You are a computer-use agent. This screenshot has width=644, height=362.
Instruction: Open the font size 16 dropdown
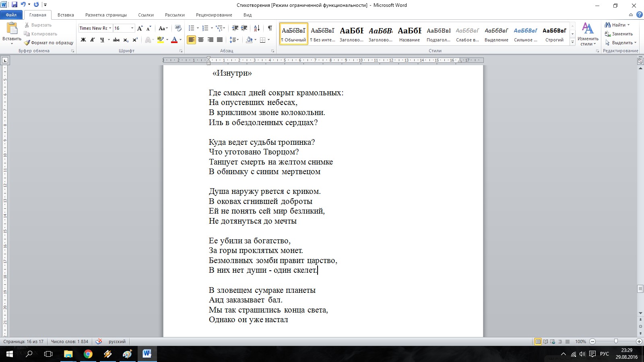[x=132, y=28]
